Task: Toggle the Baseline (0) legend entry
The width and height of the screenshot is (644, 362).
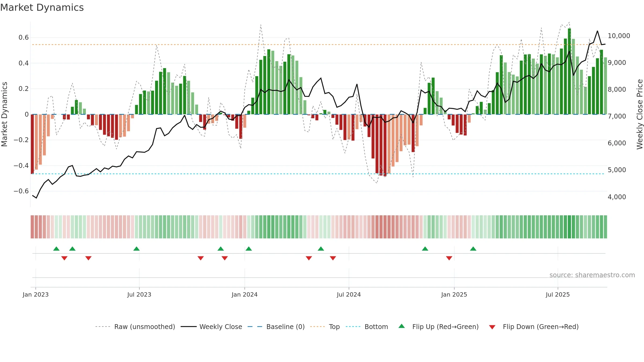Action: (x=276, y=327)
